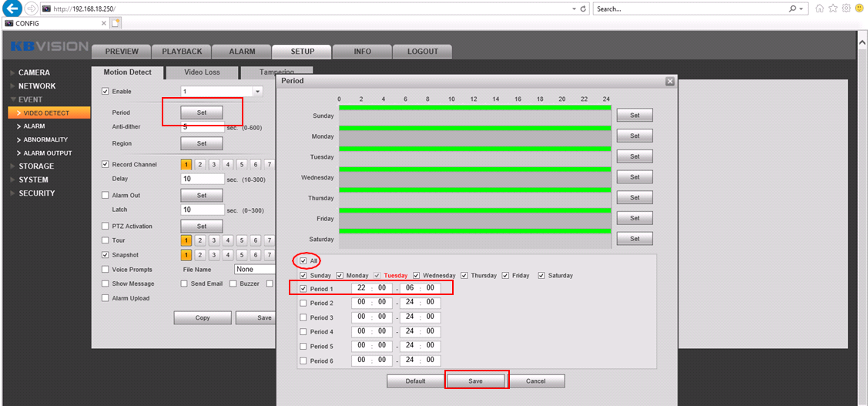The image size is (868, 406).
Task: Toggle the All days checkbox
Action: (x=303, y=261)
